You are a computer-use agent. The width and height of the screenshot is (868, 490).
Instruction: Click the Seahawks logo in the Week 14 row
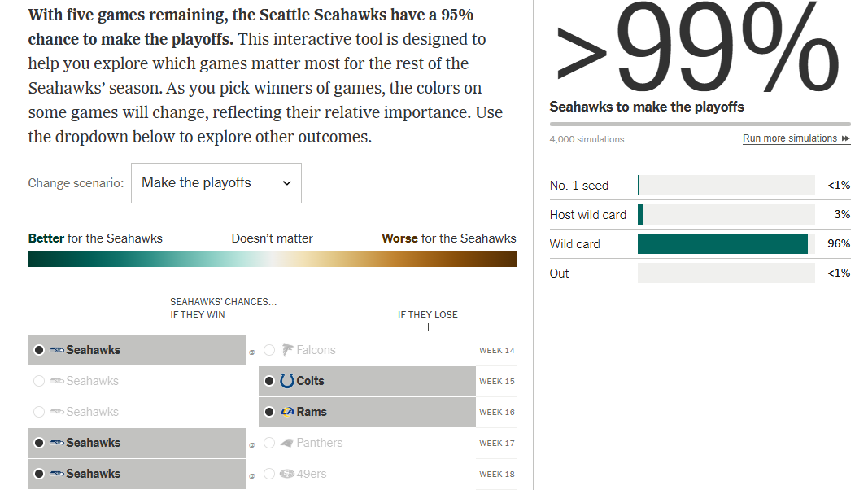click(57, 350)
